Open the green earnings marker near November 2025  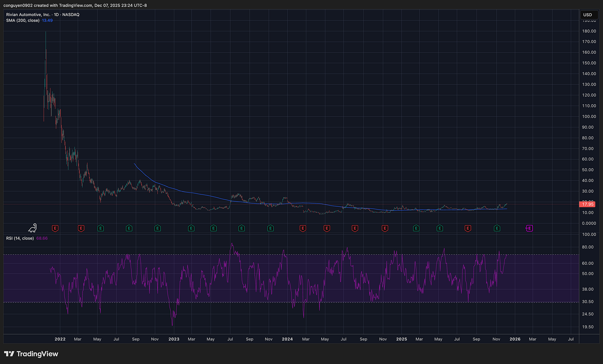[x=497, y=228]
